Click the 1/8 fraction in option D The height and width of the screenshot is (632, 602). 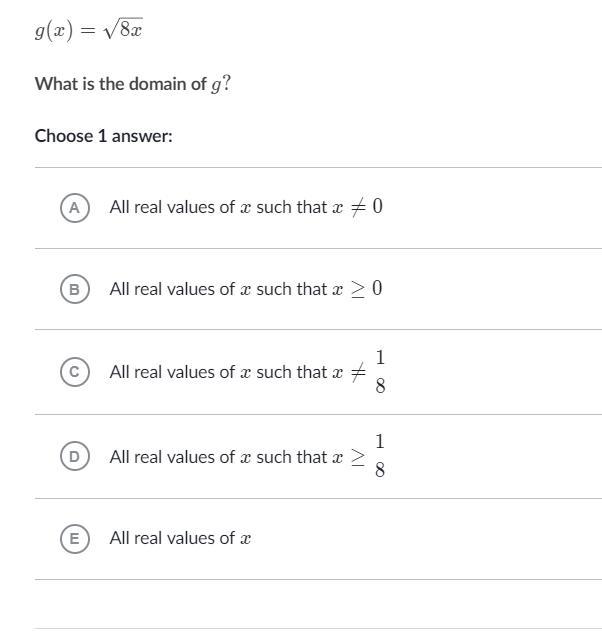380,456
